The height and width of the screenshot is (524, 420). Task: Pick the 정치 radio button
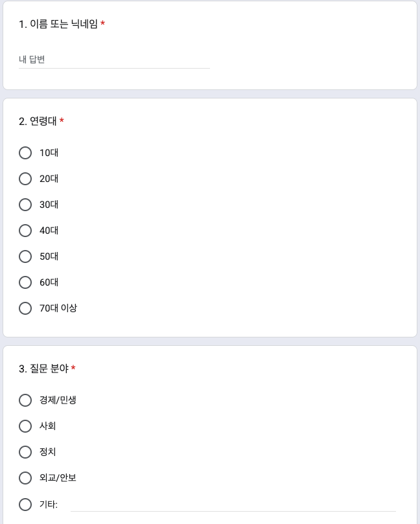[x=25, y=452]
